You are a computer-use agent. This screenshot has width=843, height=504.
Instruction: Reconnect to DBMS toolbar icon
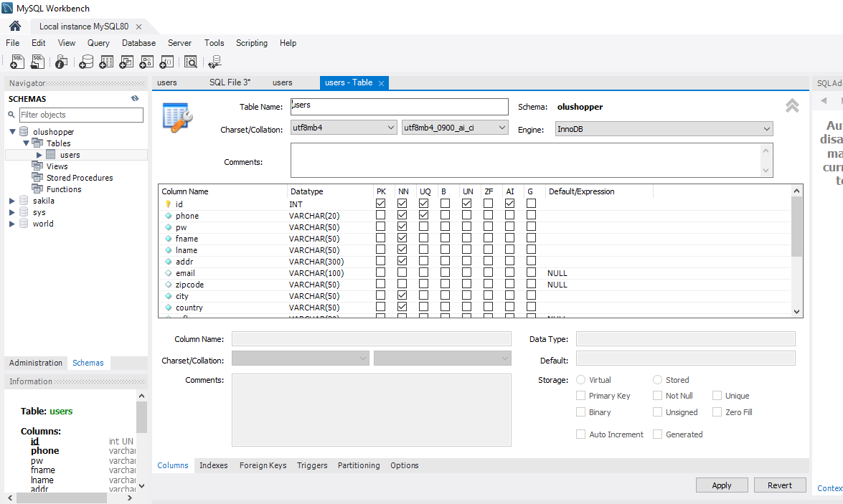click(215, 62)
